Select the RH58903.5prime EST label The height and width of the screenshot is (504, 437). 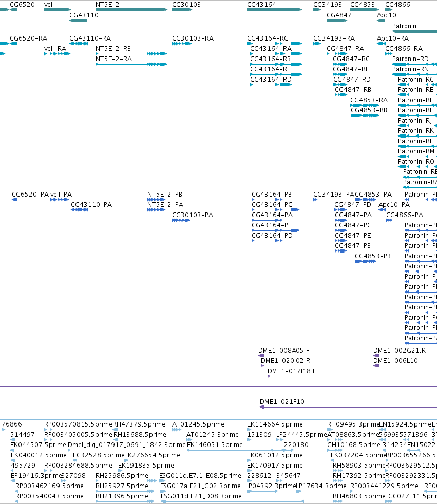[x=359, y=466]
